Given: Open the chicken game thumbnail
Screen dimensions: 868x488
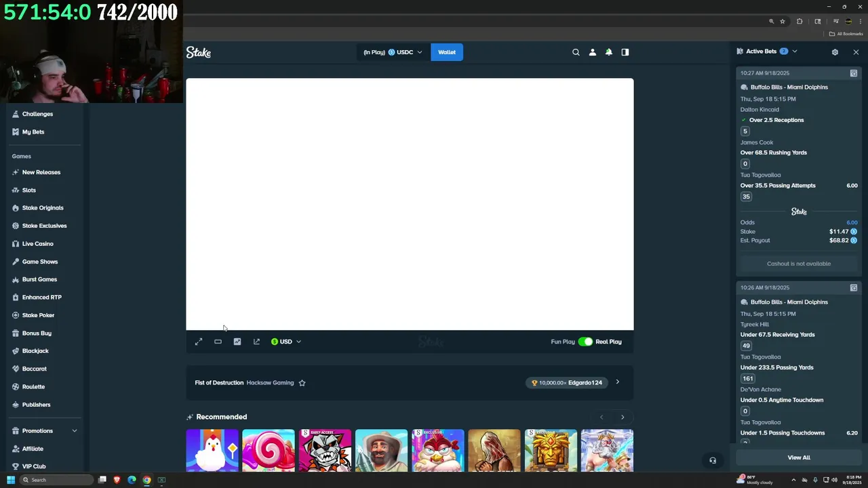Looking at the screenshot, I should [212, 450].
